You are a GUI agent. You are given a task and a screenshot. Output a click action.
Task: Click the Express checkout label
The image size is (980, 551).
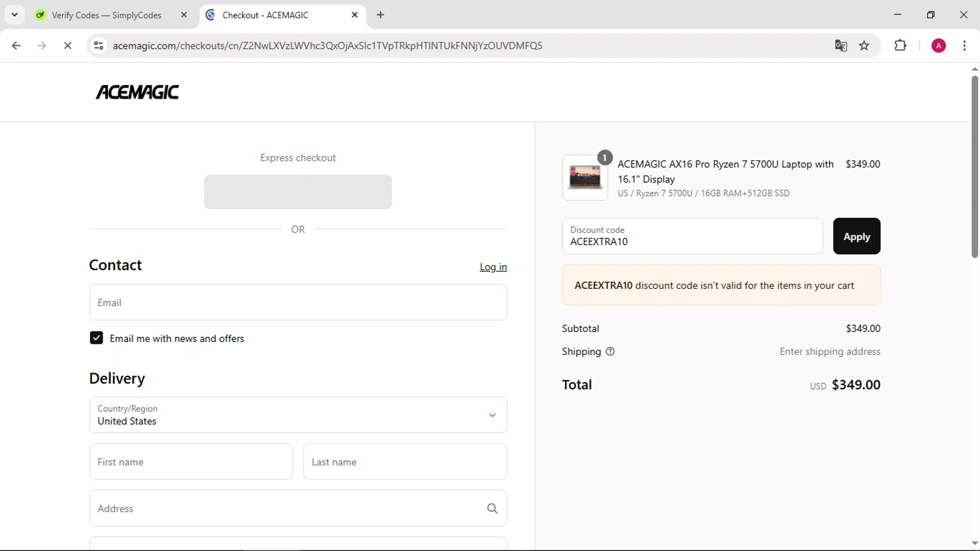298,158
